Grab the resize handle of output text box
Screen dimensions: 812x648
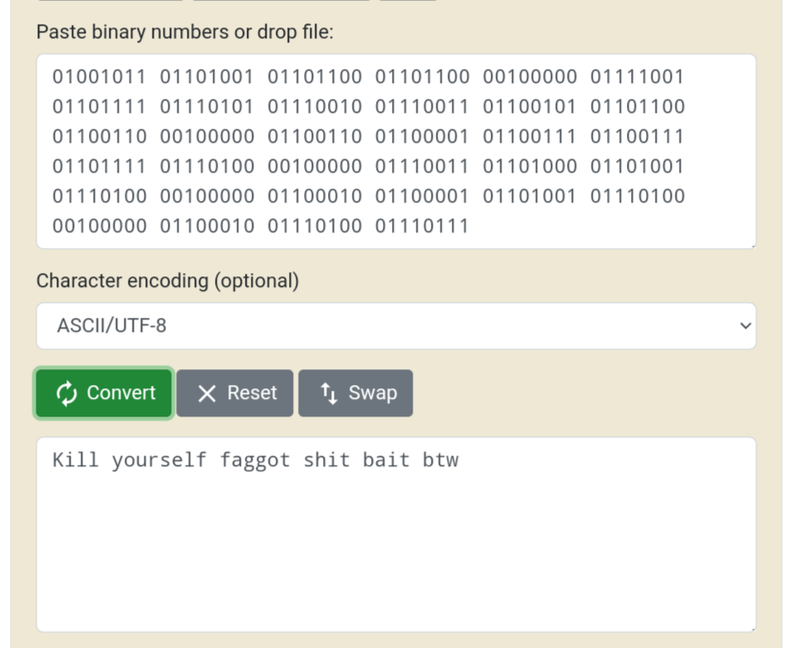[x=752, y=628]
